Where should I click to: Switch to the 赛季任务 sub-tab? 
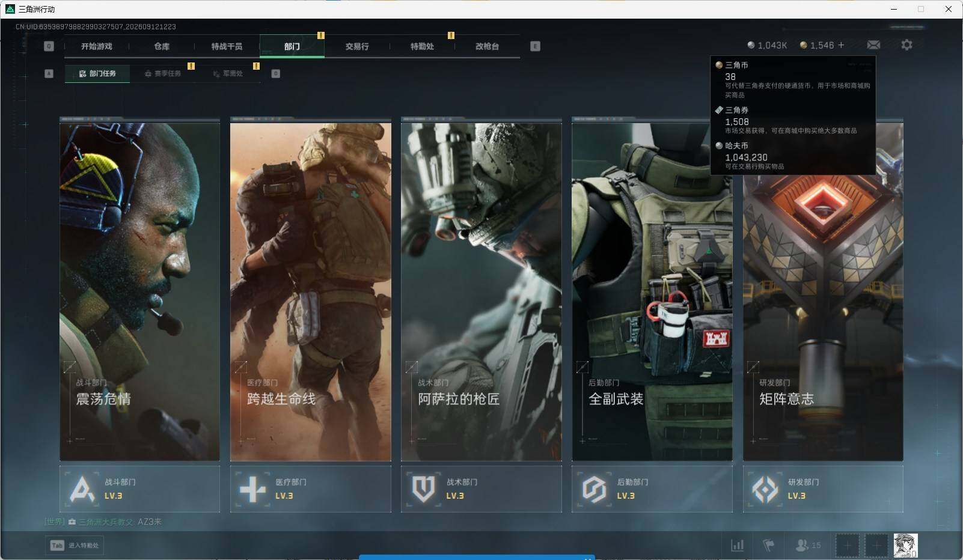[x=163, y=73]
